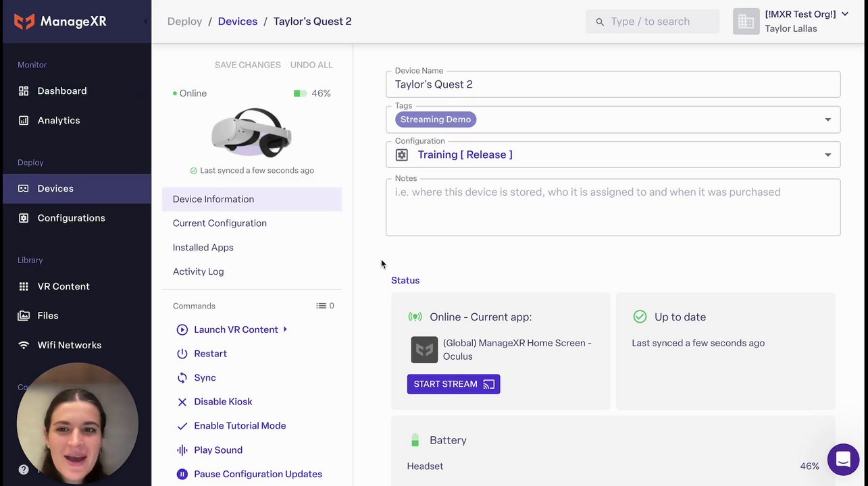
Task: Click the device battery 46% indicator
Action: click(312, 93)
